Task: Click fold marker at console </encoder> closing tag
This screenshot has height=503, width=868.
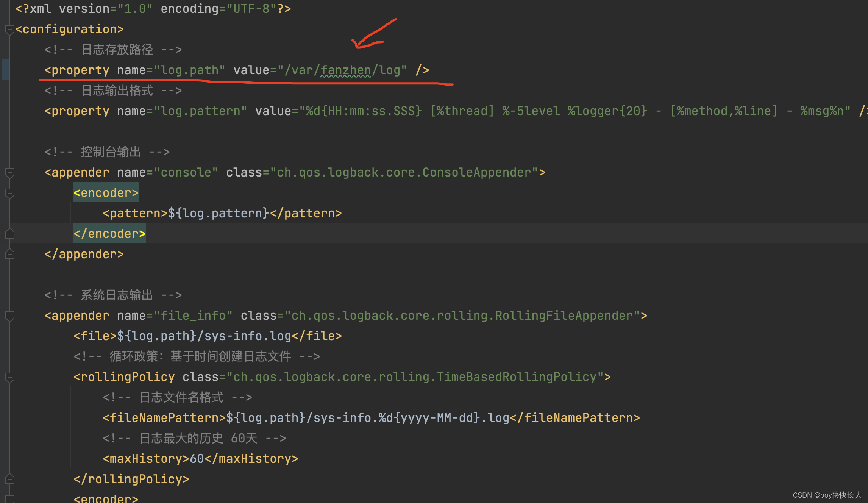Action: click(x=10, y=234)
